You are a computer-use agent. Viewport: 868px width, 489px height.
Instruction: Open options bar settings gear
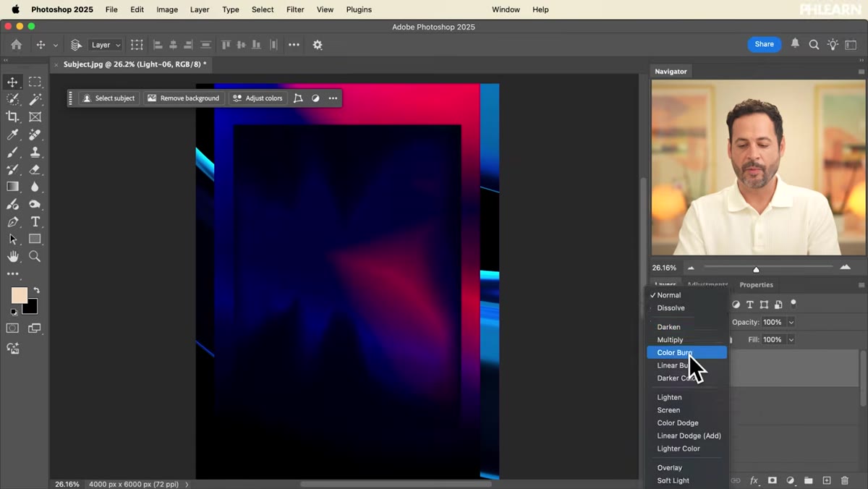pos(318,45)
